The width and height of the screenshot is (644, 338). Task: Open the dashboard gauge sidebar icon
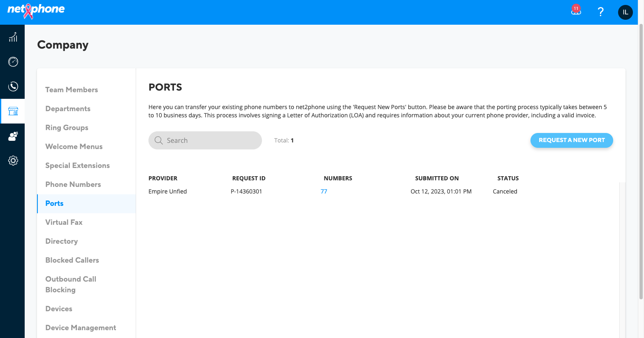click(13, 62)
